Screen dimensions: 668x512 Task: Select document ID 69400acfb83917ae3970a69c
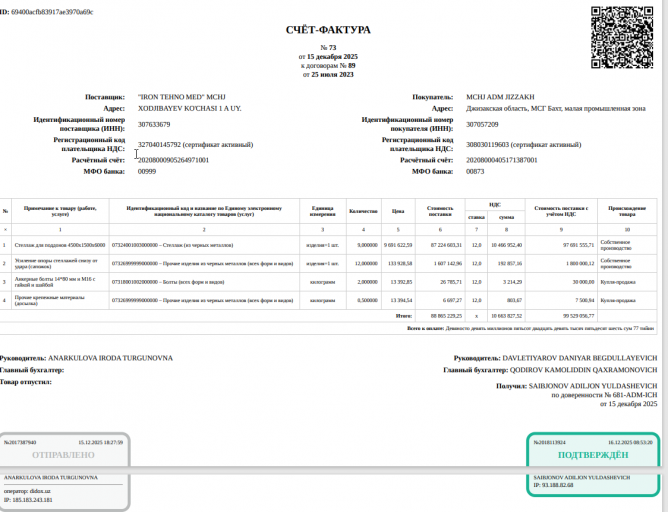[x=52, y=12]
